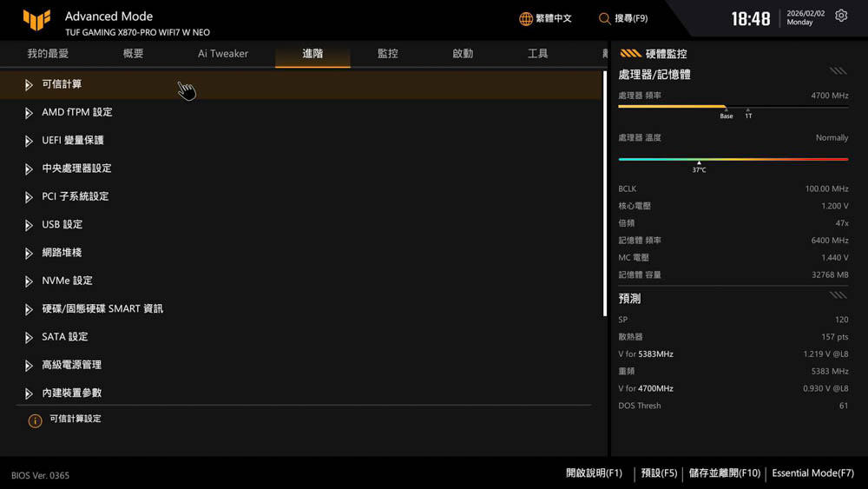This screenshot has width=868, height=489.
Task: Collapse the 處理器/記憶體 section icon
Action: tap(838, 72)
